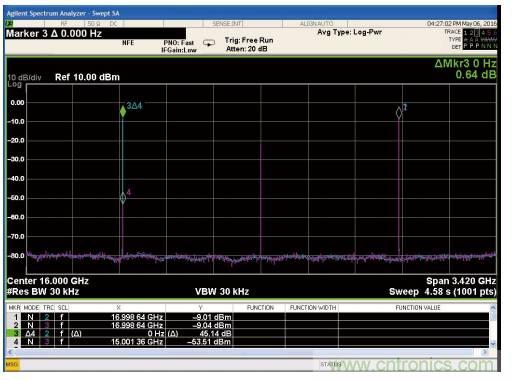Click marker 2 diamond on the right peak

point(399,113)
